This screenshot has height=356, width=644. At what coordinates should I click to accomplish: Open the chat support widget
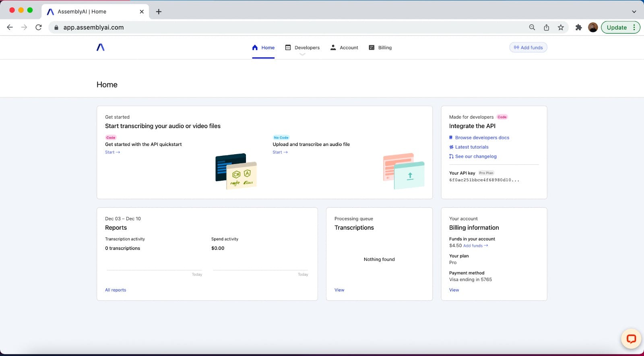(631, 339)
